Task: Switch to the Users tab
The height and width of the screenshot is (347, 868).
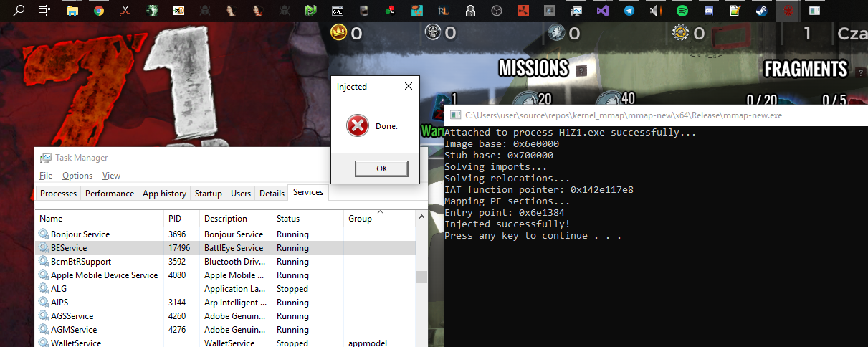Action: click(x=241, y=194)
